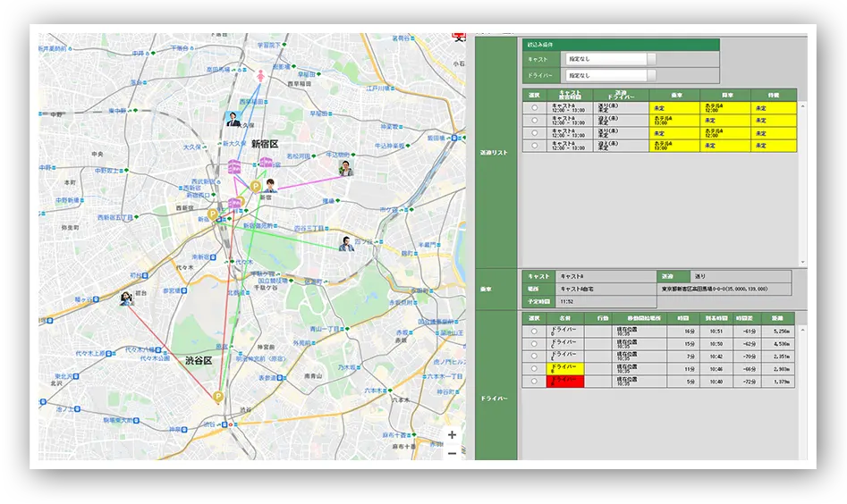Open the ドライバー filter dropdown
This screenshot has height=504, width=847.
(x=611, y=76)
